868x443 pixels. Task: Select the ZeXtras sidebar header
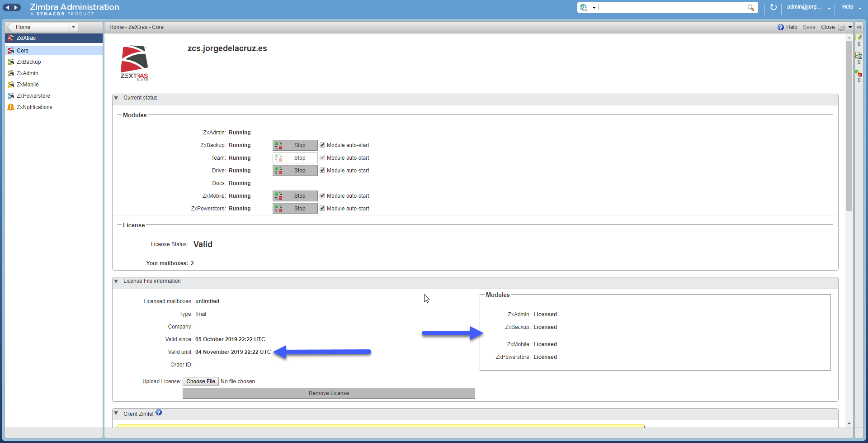click(54, 38)
